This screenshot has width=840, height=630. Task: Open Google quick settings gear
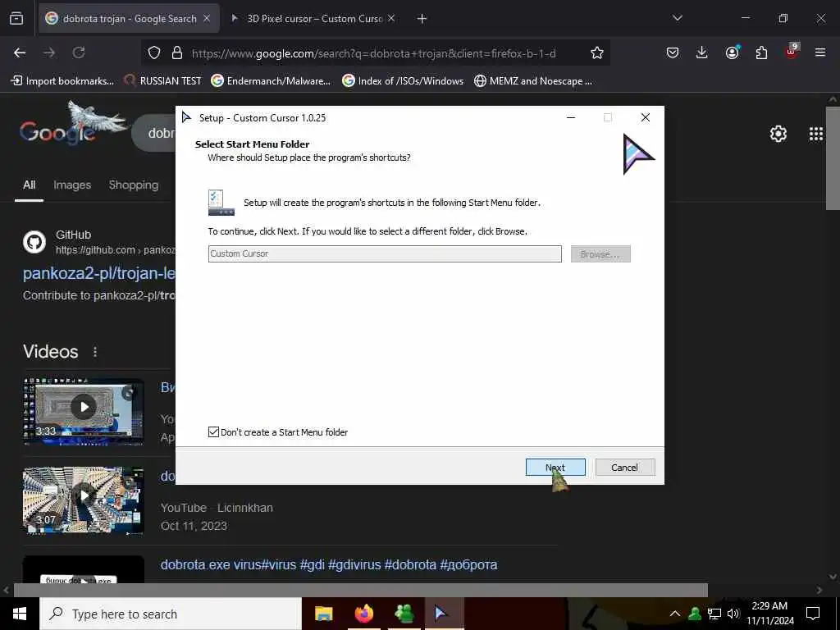pos(778,134)
